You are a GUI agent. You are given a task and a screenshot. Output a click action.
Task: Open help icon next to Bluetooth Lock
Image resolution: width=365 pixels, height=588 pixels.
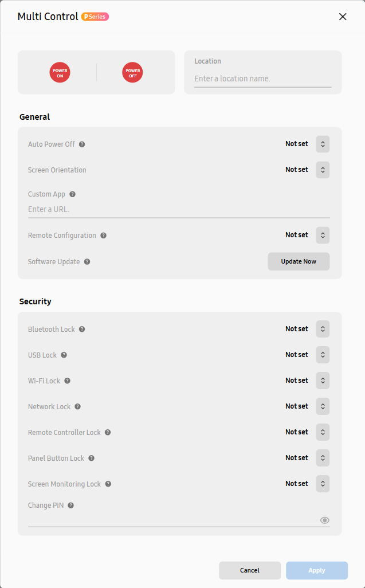(x=82, y=330)
